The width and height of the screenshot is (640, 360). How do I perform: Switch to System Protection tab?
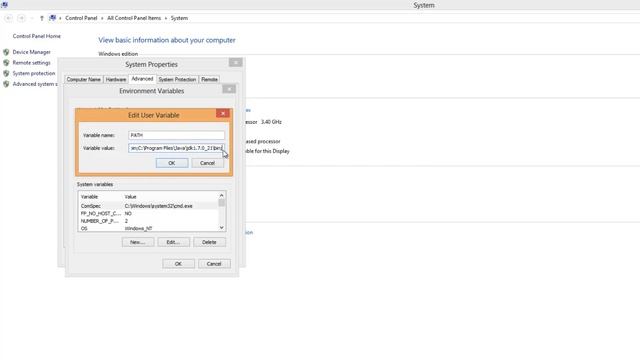pyautogui.click(x=177, y=80)
